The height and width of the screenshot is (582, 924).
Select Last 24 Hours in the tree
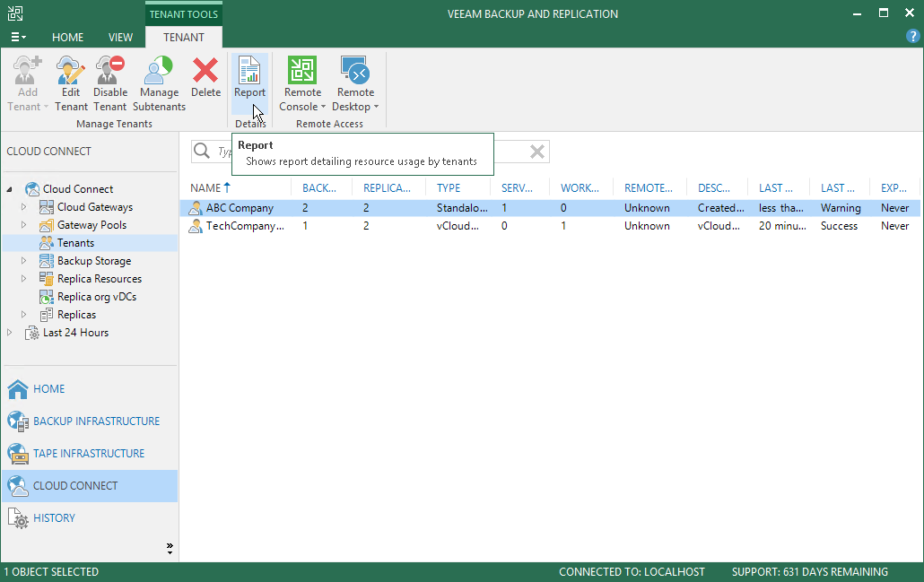(x=75, y=332)
